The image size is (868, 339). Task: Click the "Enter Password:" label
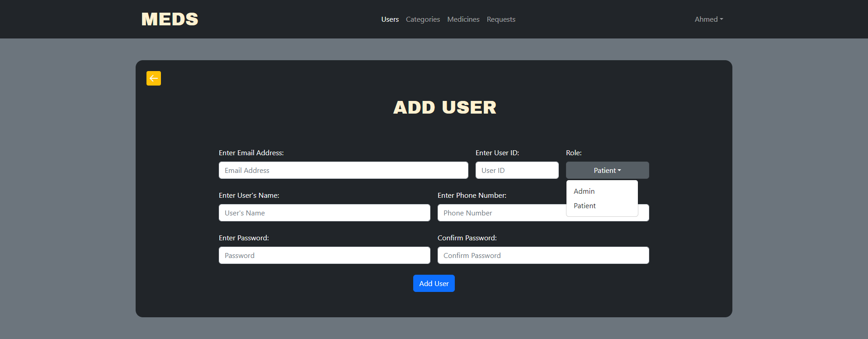[244, 238]
